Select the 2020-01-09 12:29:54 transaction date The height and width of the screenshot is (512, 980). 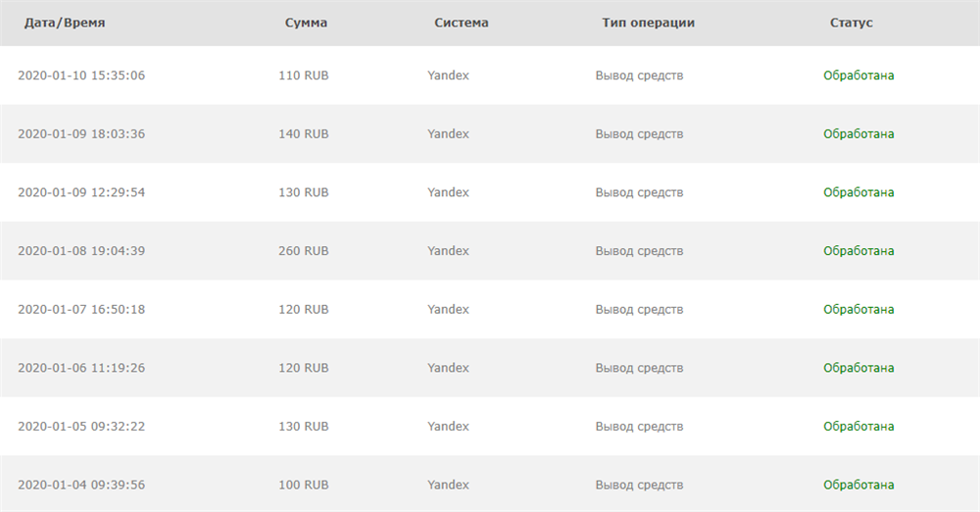81,192
